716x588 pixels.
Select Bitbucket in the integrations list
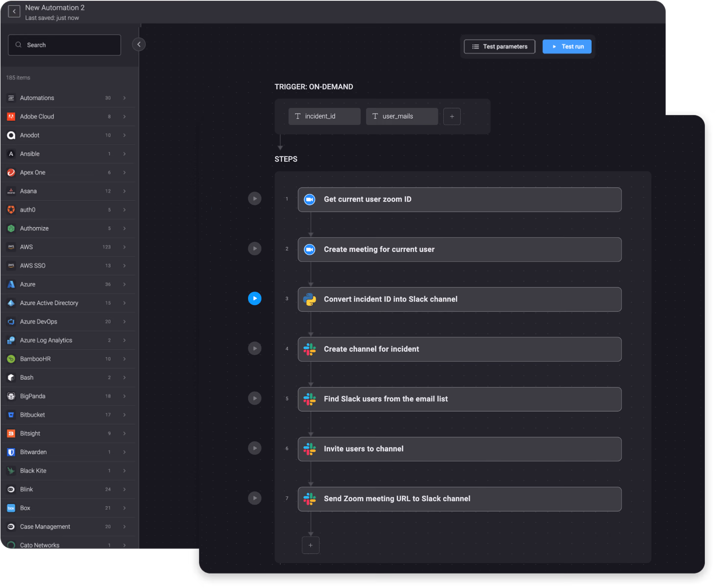68,415
